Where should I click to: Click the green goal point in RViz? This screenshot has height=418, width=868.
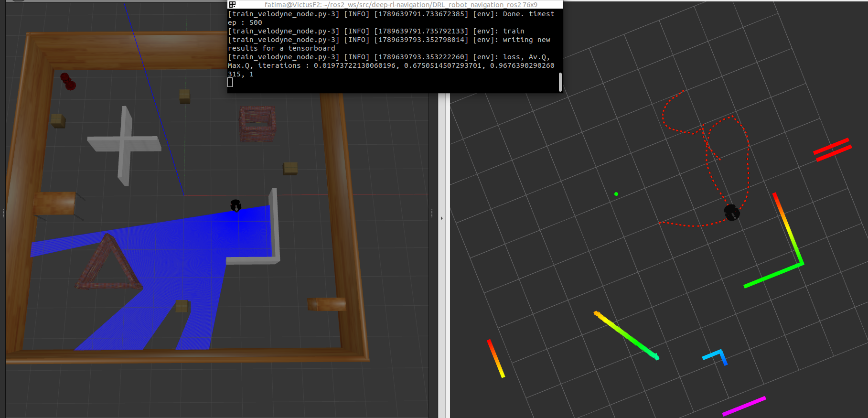[616, 194]
